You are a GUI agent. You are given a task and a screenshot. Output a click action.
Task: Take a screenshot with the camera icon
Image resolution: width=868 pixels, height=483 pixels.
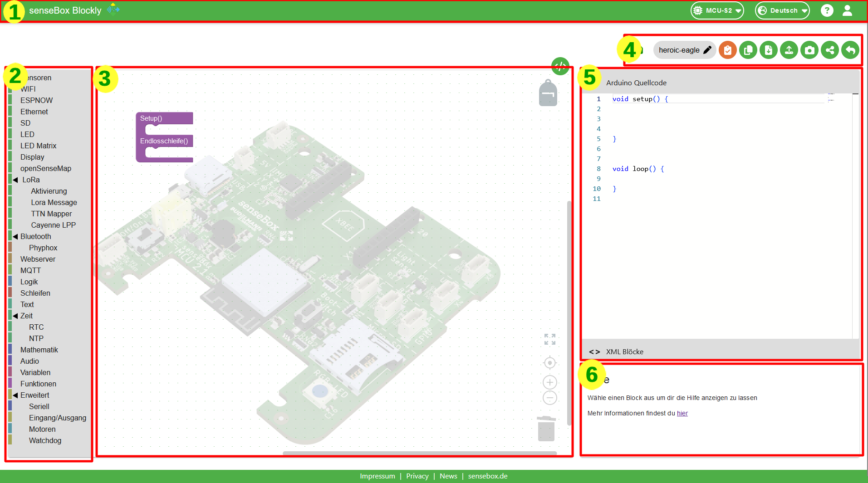[809, 50]
